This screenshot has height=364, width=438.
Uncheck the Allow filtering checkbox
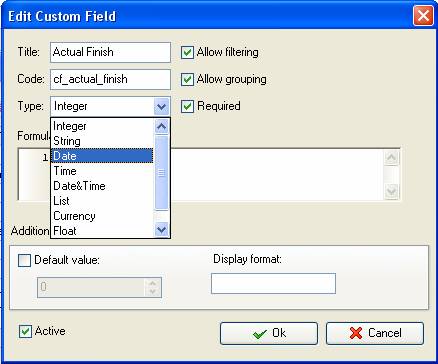tap(187, 53)
